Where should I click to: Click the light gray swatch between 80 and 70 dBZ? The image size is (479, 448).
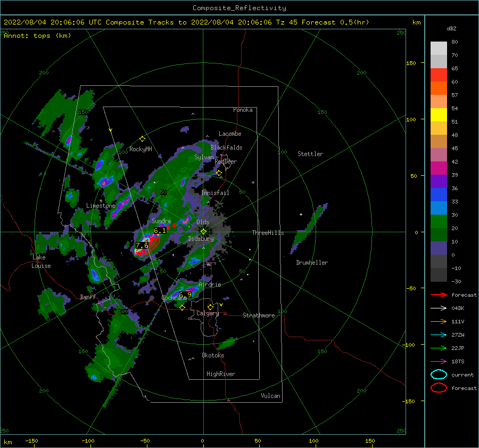[439, 48]
